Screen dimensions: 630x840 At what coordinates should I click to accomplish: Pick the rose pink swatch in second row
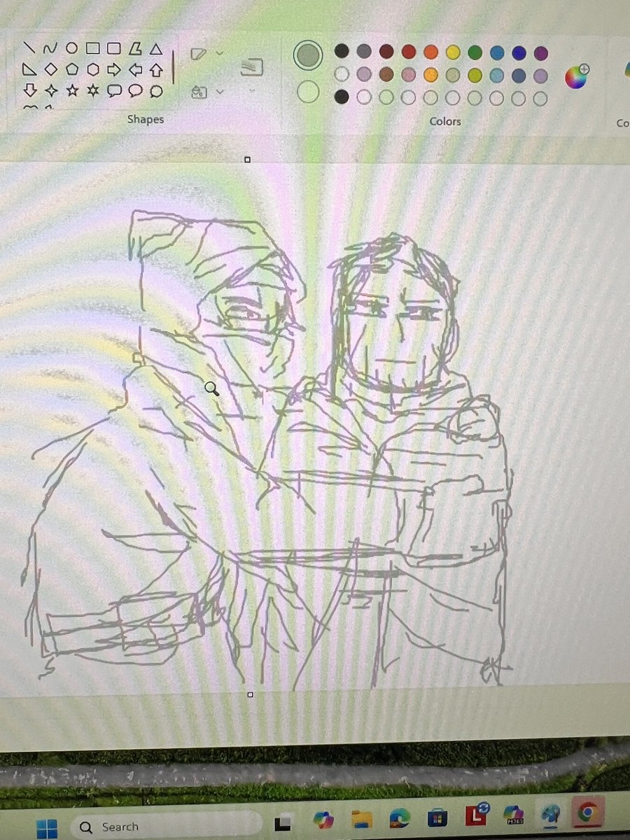coord(408,74)
